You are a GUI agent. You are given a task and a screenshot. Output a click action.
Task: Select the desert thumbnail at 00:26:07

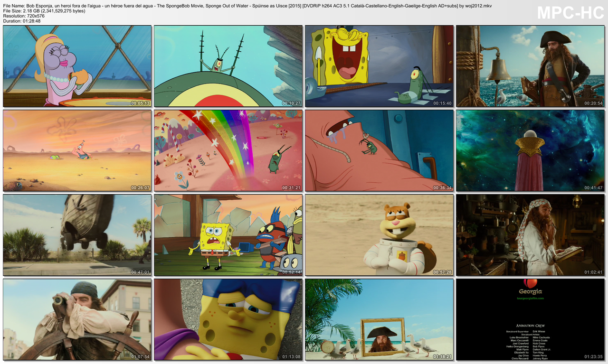[x=77, y=150]
